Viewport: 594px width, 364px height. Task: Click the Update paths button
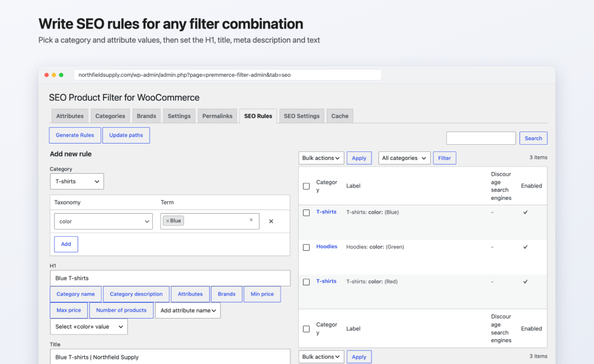tap(126, 135)
